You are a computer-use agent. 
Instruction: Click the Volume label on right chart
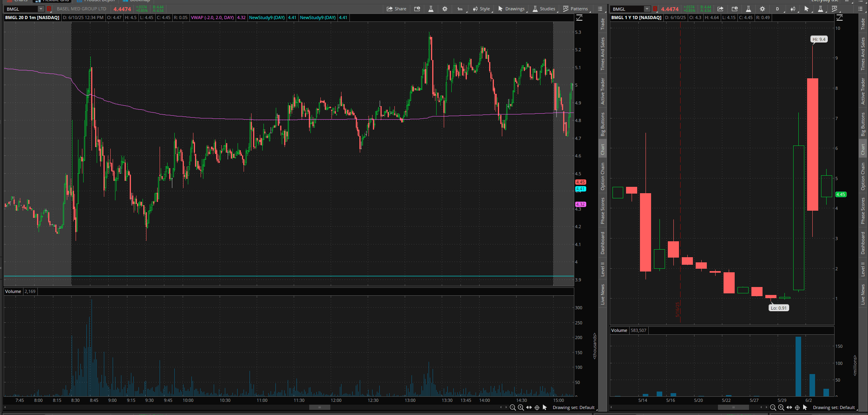click(619, 330)
